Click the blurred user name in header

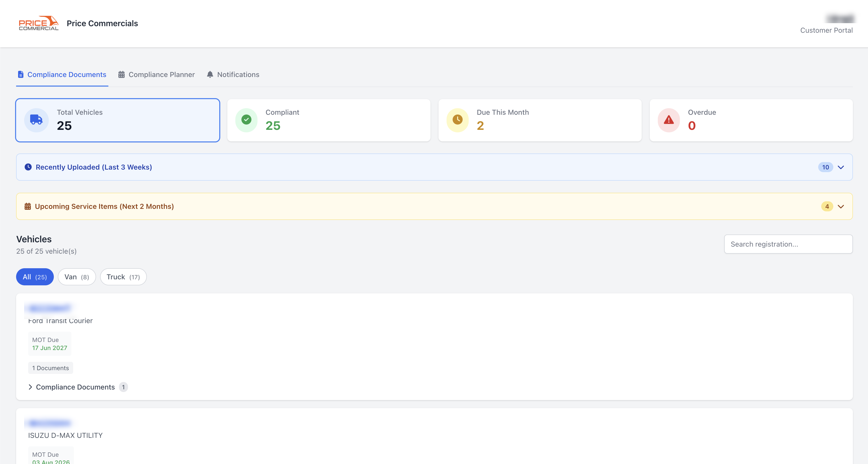click(840, 19)
